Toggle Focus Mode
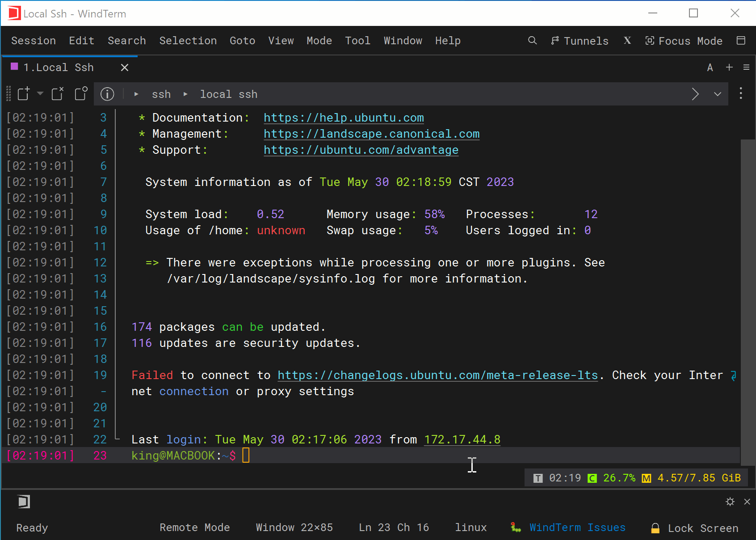The height and width of the screenshot is (540, 756). pos(684,41)
